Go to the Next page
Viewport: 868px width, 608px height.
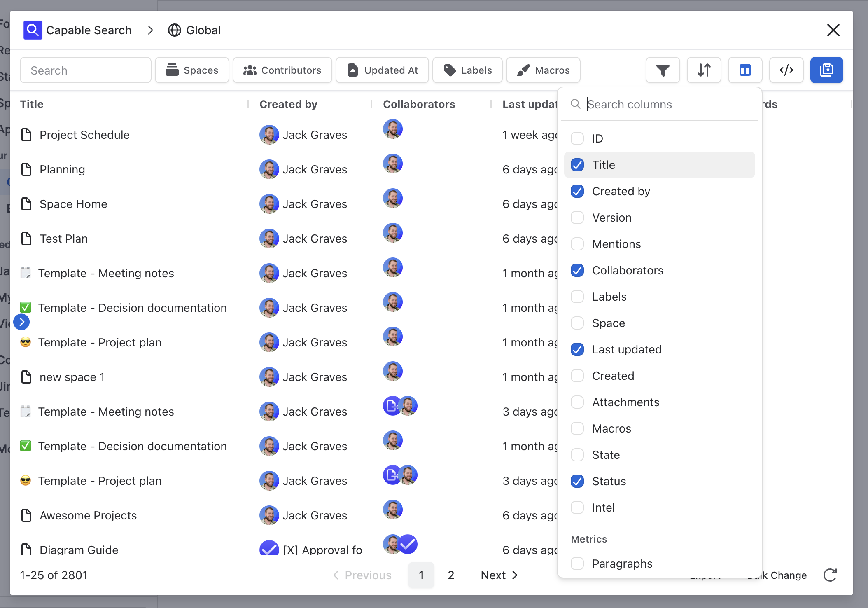(499, 575)
